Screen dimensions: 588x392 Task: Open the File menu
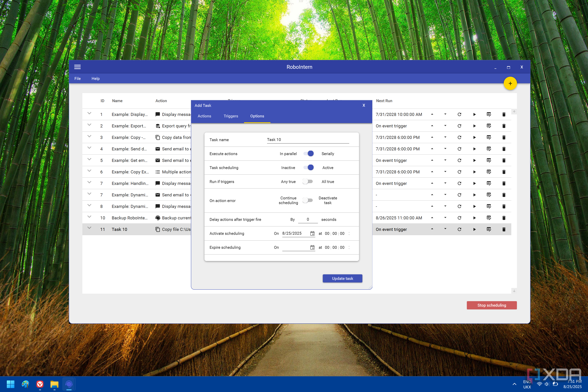[x=77, y=79]
